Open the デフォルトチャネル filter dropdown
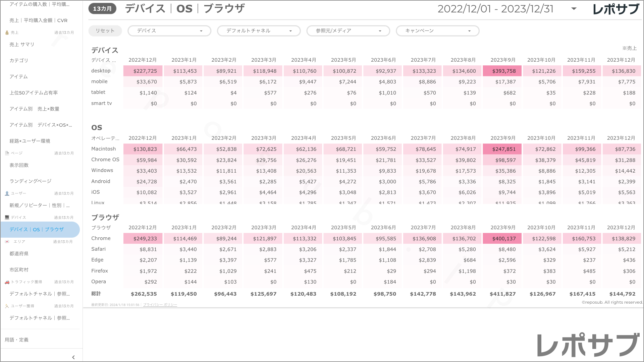Image resolution: width=644 pixels, height=362 pixels. (259, 31)
